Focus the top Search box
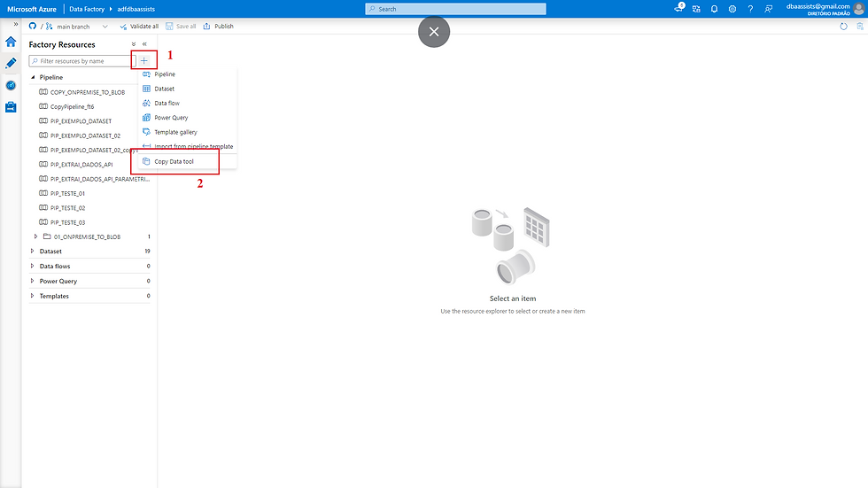The width and height of the screenshot is (868, 488). (455, 9)
